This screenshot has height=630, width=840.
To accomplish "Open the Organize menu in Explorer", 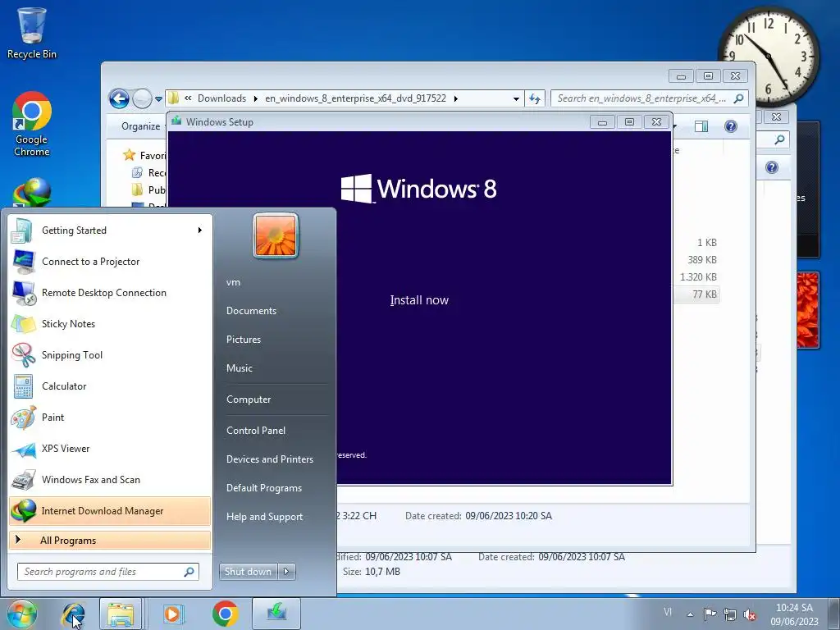I will 140,126.
